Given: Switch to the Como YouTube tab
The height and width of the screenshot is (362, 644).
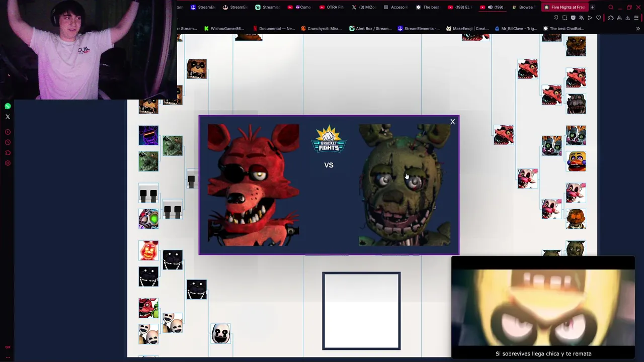Looking at the screenshot, I should pyautogui.click(x=299, y=7).
